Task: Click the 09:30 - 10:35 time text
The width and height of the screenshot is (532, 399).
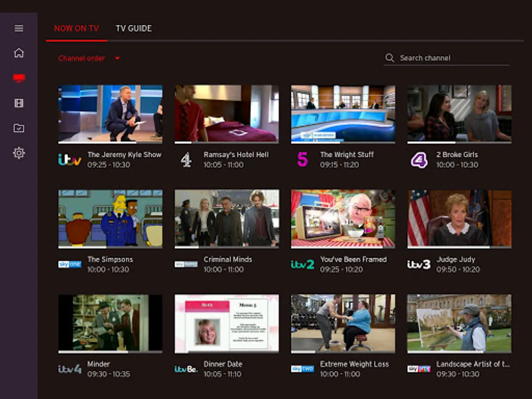Action: 109,374
